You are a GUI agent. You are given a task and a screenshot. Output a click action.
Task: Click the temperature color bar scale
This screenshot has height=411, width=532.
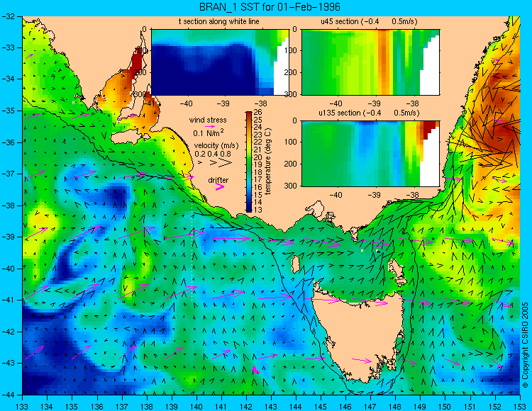click(249, 162)
